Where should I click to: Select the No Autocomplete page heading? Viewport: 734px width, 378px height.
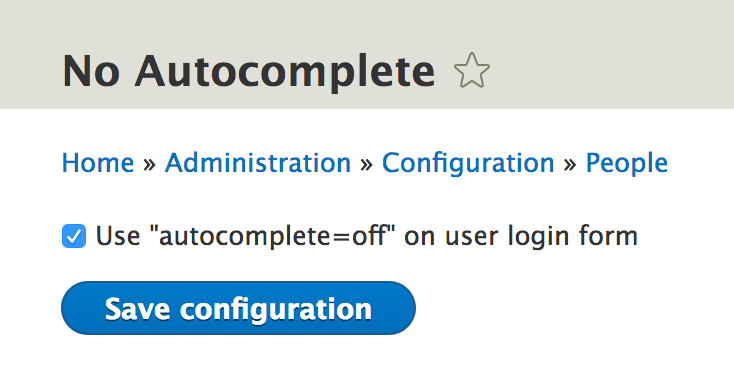pos(249,71)
